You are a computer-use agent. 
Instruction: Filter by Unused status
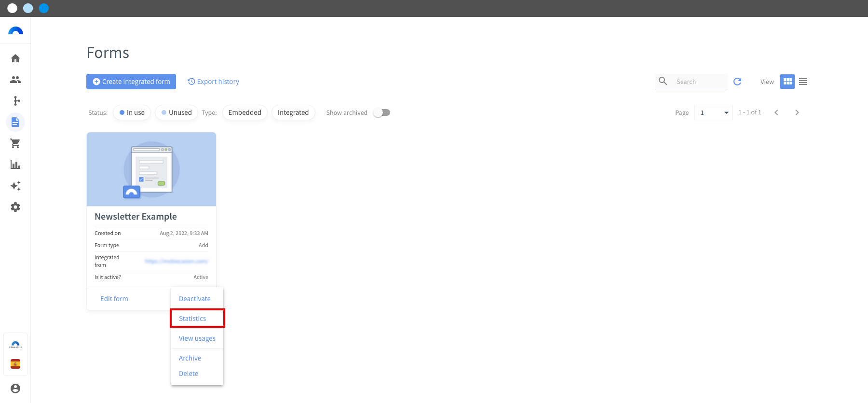click(x=176, y=112)
